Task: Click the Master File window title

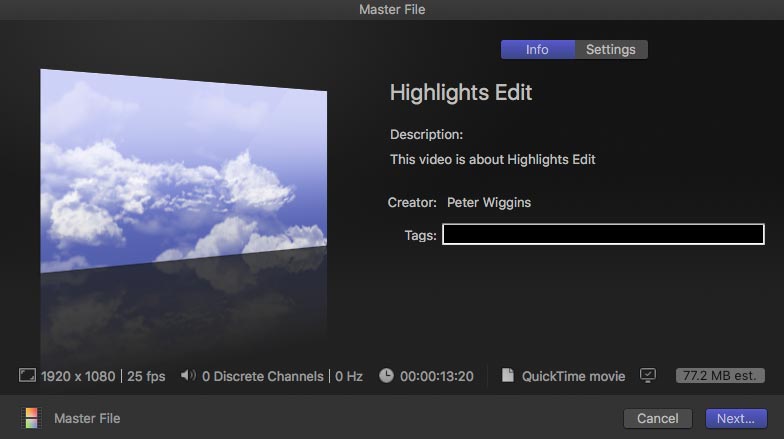Action: 392,10
